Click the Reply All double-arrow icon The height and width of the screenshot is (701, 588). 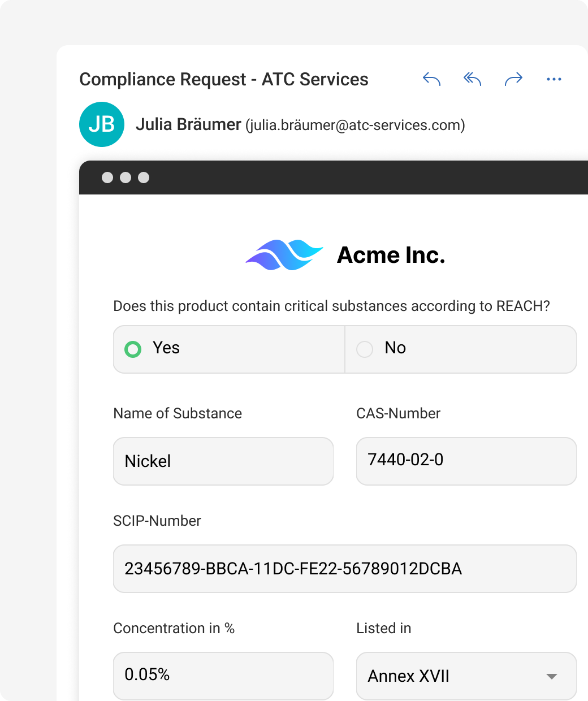[x=472, y=79]
